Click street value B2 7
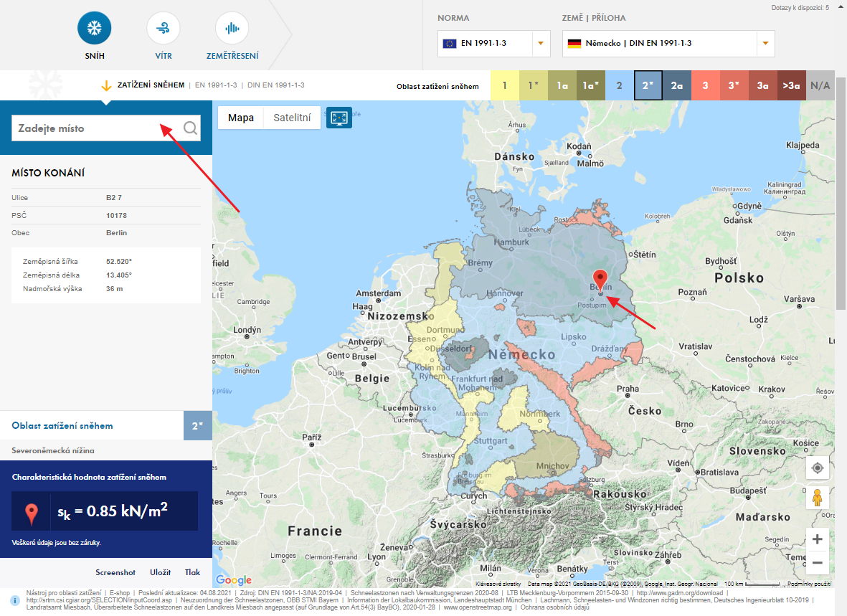Image resolution: width=847 pixels, height=616 pixels. tap(114, 198)
